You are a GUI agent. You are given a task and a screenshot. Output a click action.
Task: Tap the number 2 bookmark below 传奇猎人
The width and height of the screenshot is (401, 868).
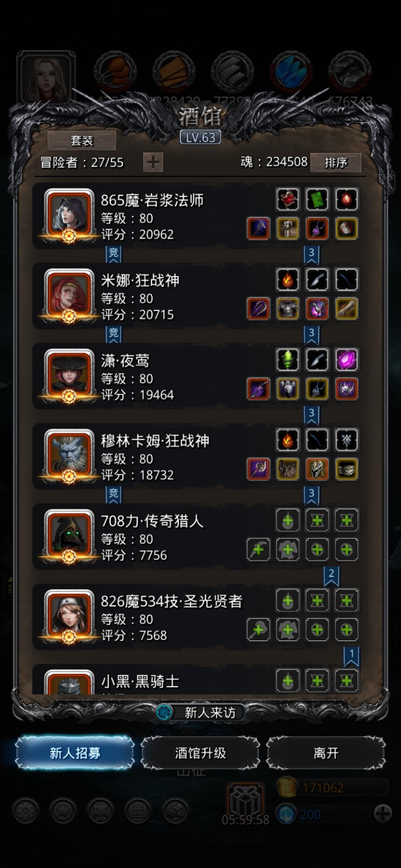tap(331, 576)
